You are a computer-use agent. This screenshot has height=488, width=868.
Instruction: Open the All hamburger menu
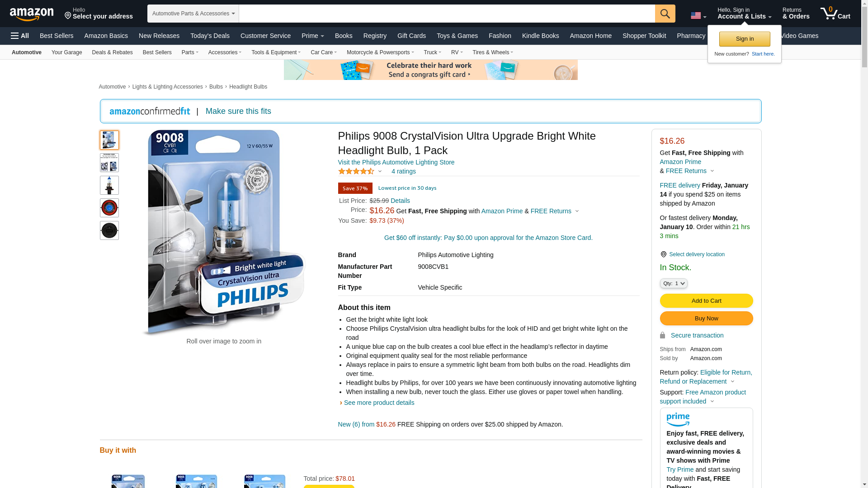20,36
